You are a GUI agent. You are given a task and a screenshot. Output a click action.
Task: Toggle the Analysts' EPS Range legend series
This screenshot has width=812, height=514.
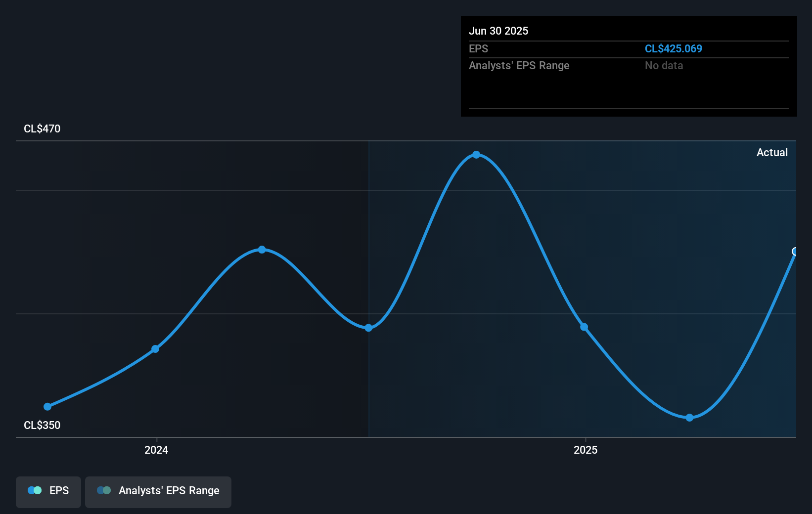(158, 492)
